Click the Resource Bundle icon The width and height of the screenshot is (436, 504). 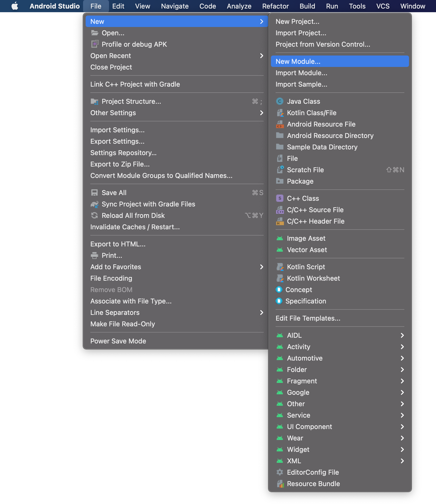click(280, 484)
